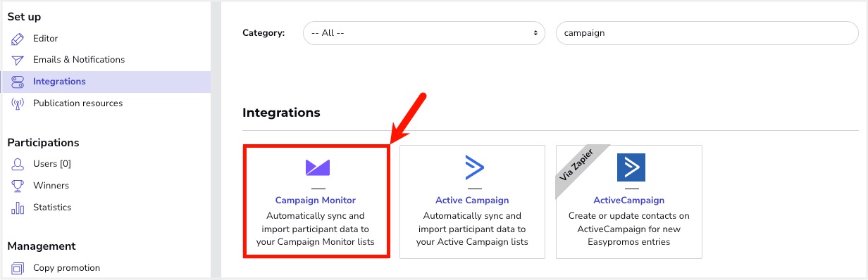Viewport: 868px width, 280px height.
Task: Click the Active Campaign chevron logo
Action: point(473,167)
